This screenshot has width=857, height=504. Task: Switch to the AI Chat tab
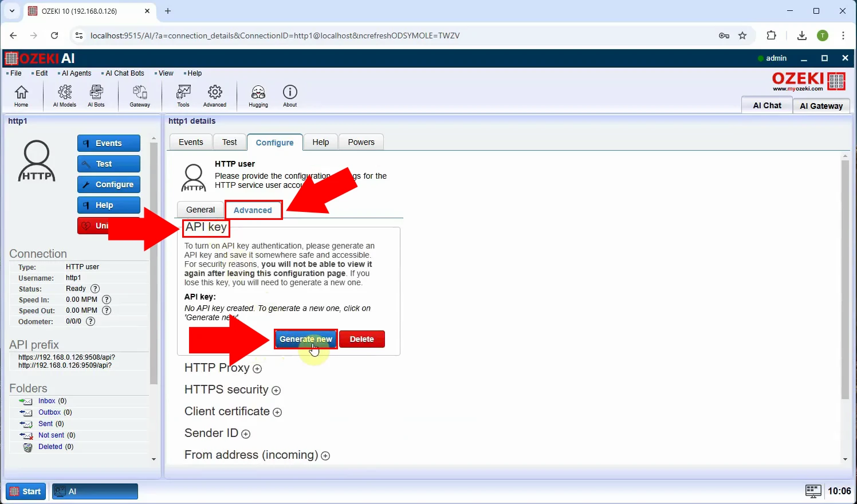[x=767, y=105]
